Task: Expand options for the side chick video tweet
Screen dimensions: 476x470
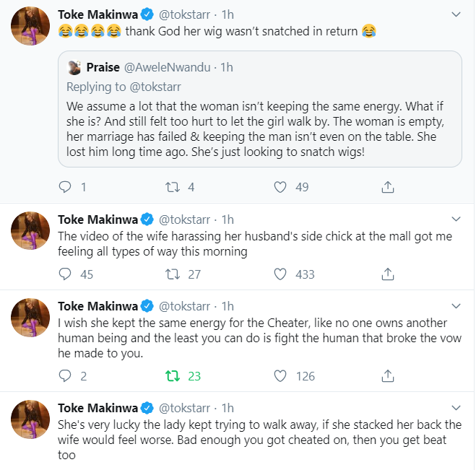Action: point(456,219)
